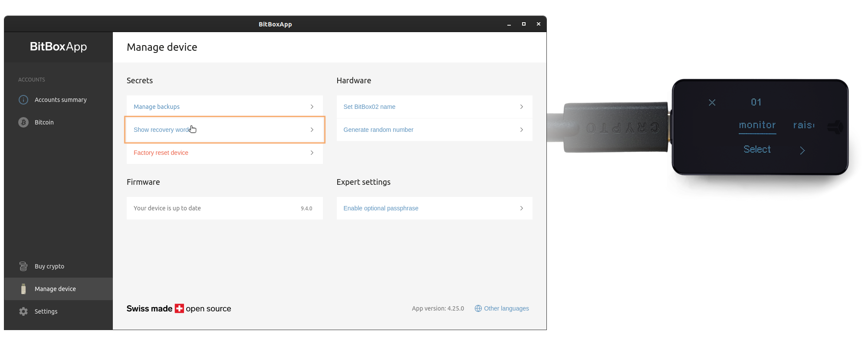Click the BitBoxApp logo in sidebar
Image resolution: width=868 pixels, height=347 pixels.
(58, 46)
